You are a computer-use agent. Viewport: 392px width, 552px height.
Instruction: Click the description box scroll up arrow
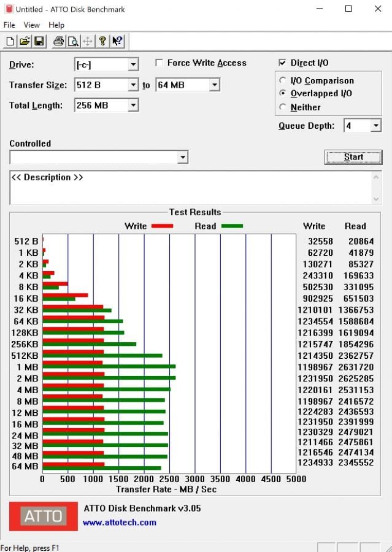tap(376, 177)
